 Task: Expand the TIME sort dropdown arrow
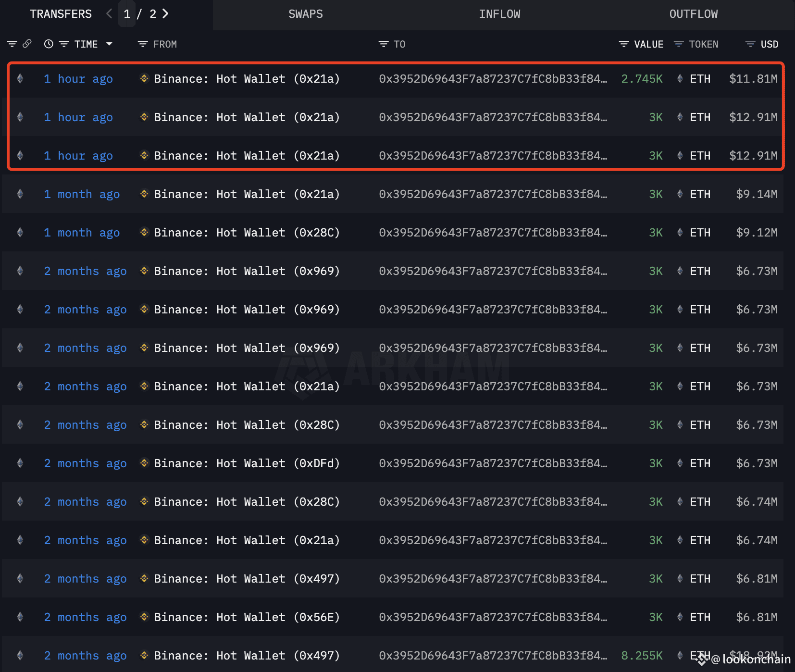point(109,44)
